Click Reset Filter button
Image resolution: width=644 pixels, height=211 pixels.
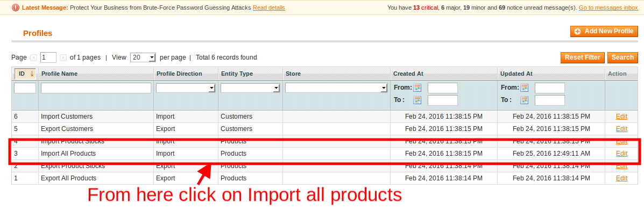(x=582, y=58)
